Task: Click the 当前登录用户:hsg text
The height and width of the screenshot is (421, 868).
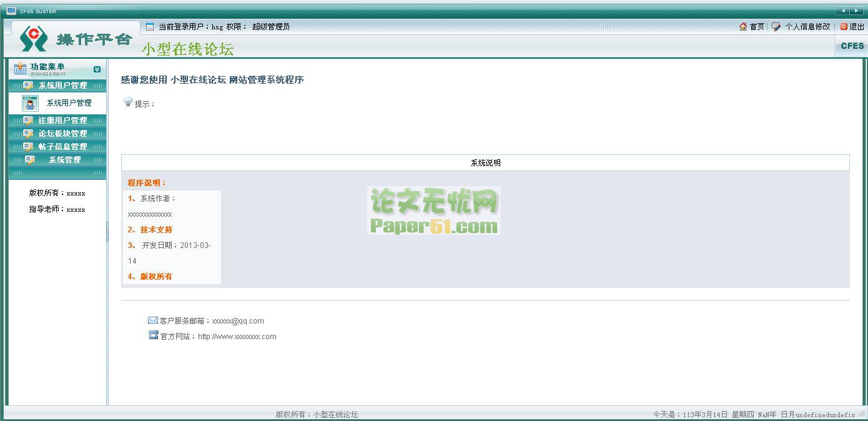Action: pyautogui.click(x=190, y=27)
